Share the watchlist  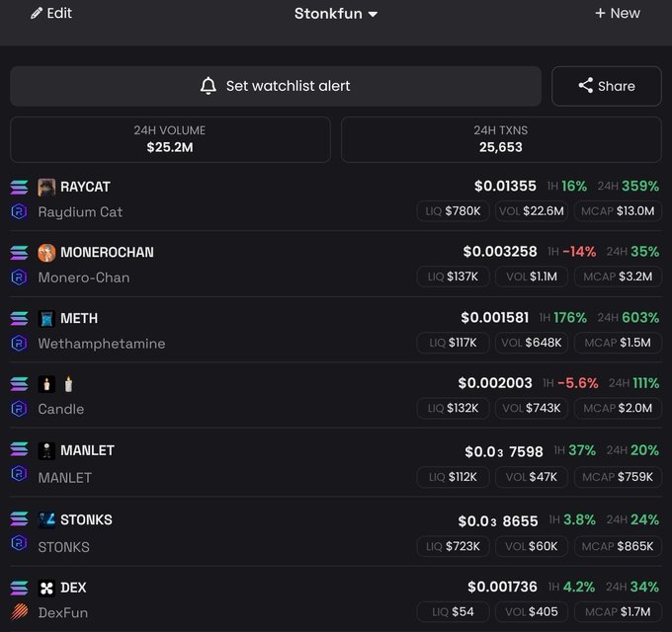tap(607, 86)
